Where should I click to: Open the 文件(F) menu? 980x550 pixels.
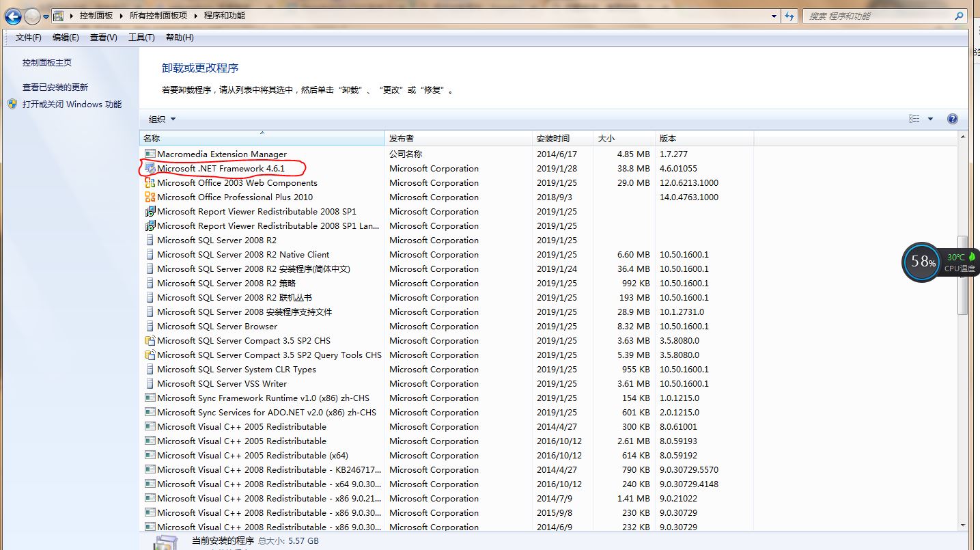point(29,38)
